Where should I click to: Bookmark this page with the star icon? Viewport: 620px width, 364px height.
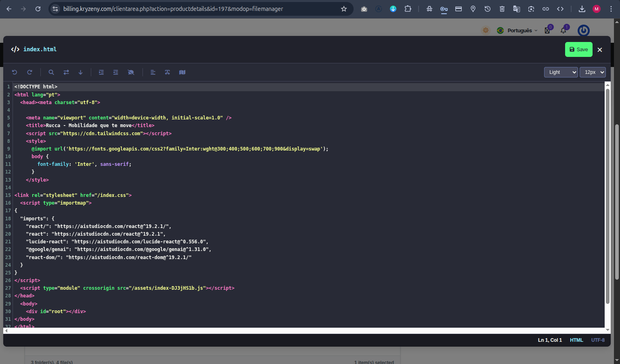[344, 9]
